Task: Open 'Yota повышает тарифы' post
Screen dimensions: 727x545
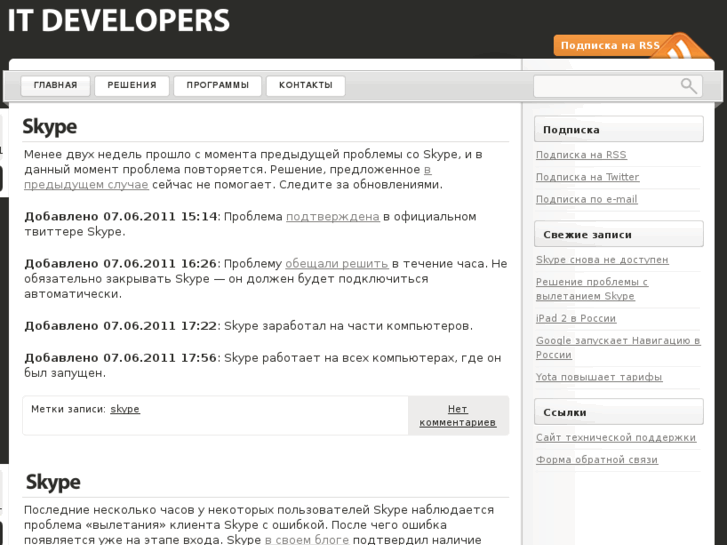Action: [x=599, y=377]
